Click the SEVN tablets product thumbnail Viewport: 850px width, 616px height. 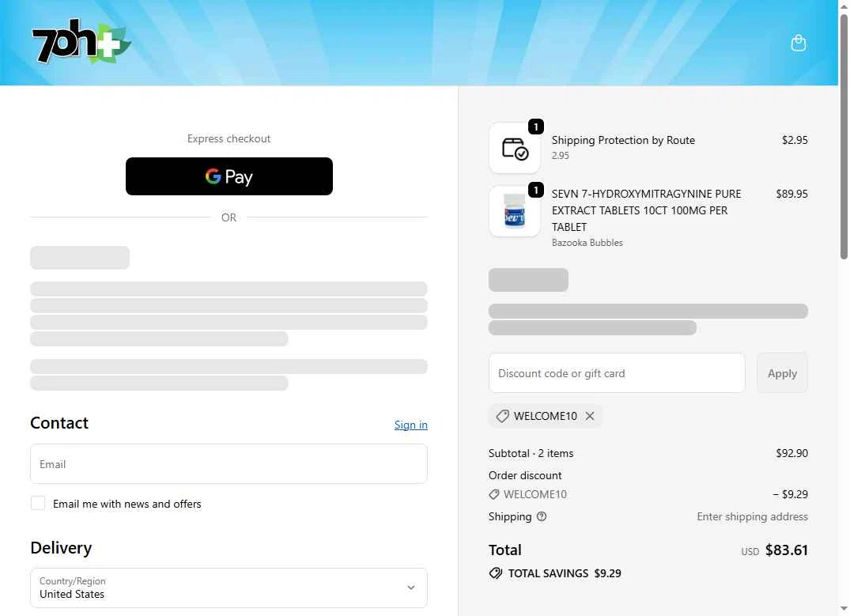pos(515,211)
